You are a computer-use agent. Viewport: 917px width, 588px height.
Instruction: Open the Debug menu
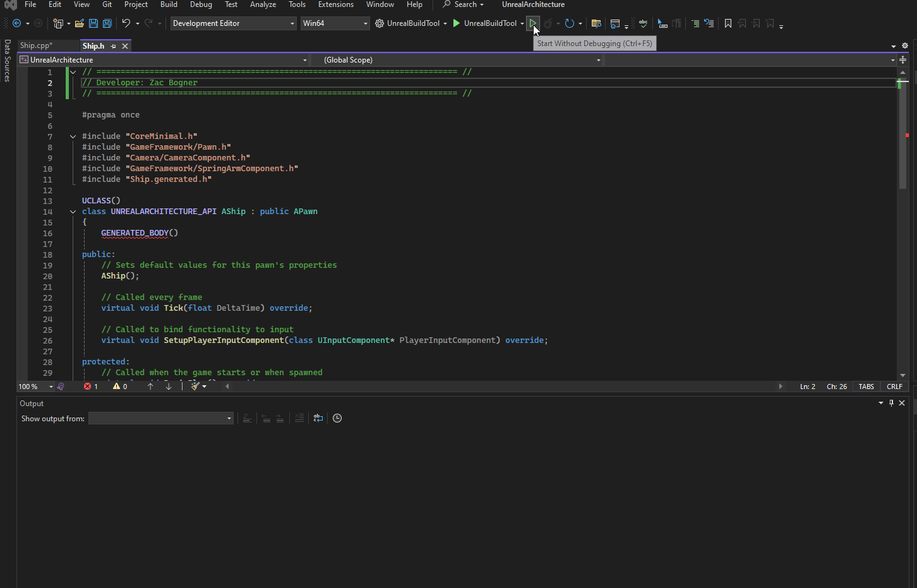[201, 5]
